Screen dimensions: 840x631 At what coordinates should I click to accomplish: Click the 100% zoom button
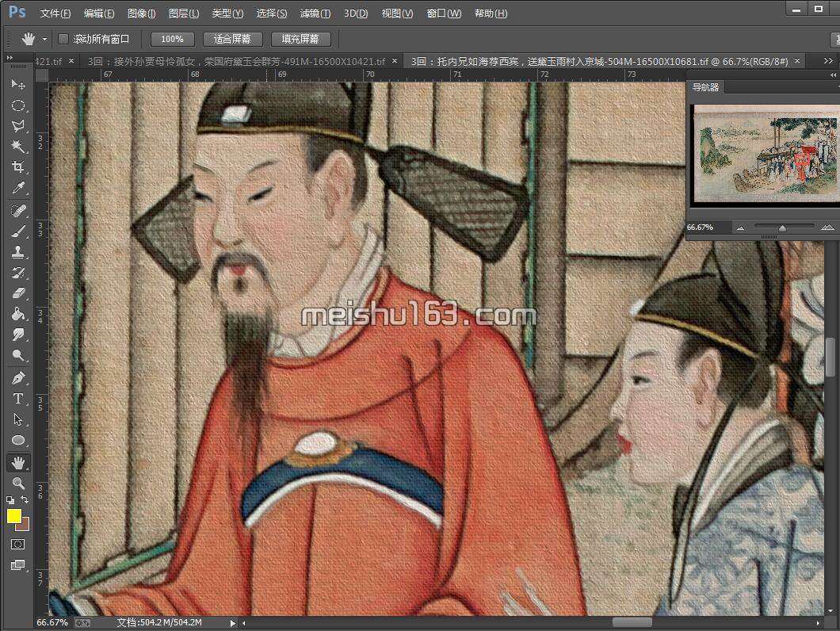[172, 39]
